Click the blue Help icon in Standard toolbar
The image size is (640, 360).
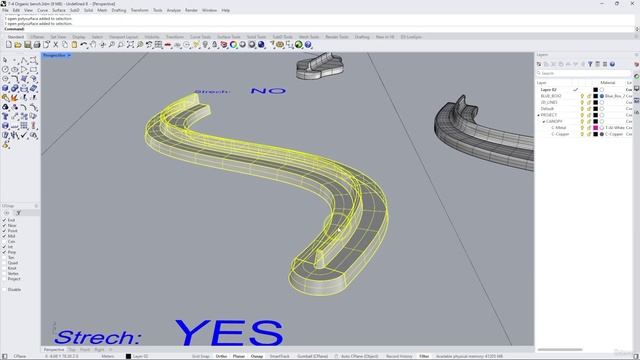pos(308,45)
